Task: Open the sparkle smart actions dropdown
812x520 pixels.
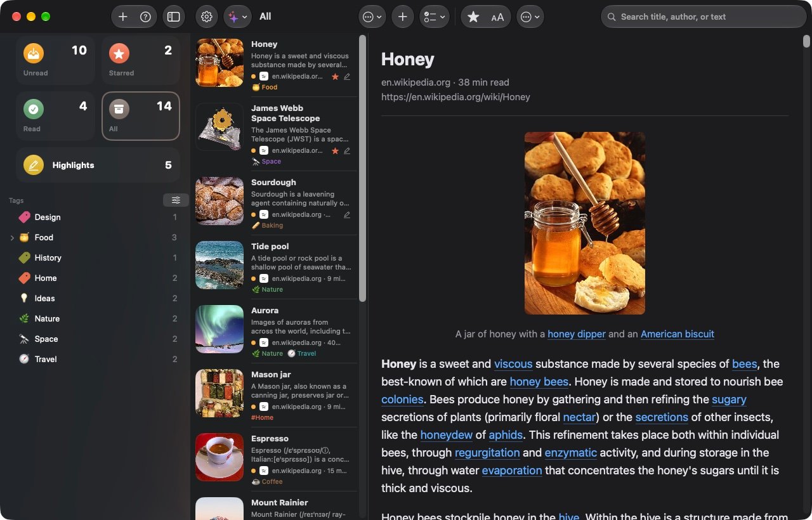Action: pos(237,17)
